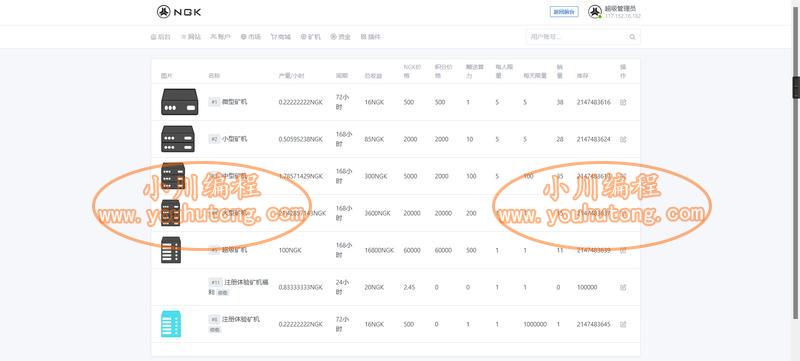This screenshot has height=361, width=800.
Task: Click stock value 100000
Action: pyautogui.click(x=587, y=287)
